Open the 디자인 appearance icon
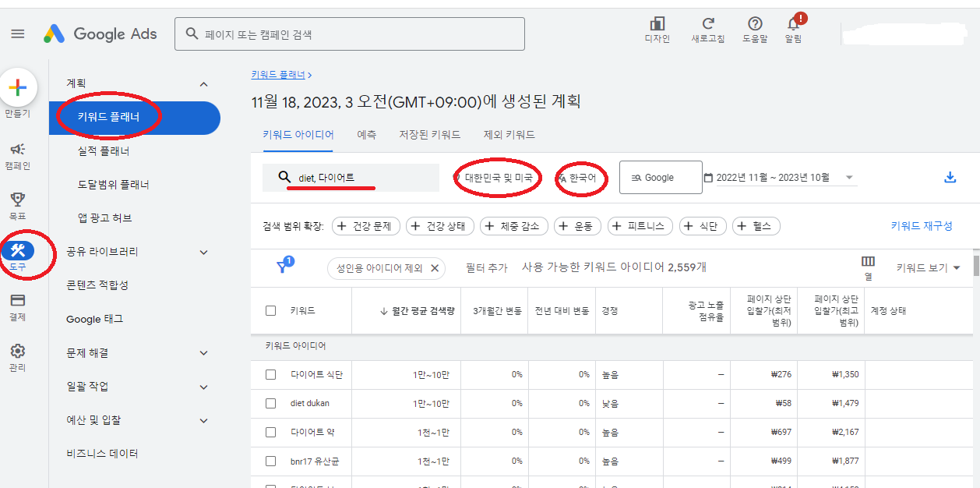 [x=657, y=30]
